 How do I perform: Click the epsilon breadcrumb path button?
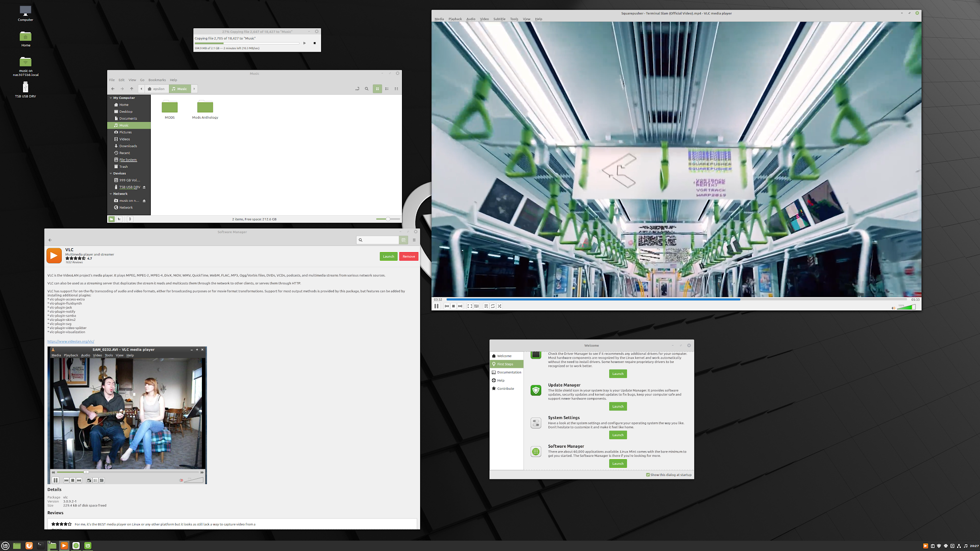(156, 88)
